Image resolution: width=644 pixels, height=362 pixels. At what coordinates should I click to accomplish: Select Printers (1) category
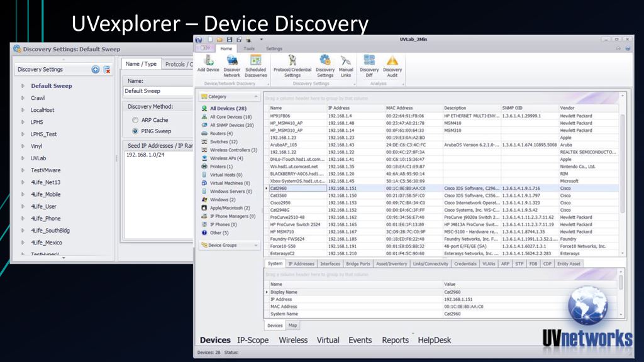[x=221, y=167]
